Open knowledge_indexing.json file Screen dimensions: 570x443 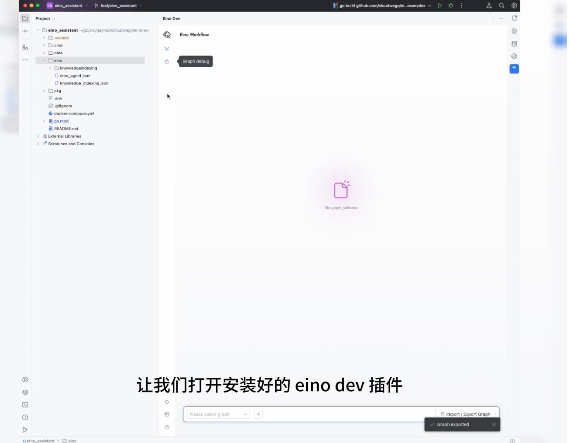coord(81,83)
